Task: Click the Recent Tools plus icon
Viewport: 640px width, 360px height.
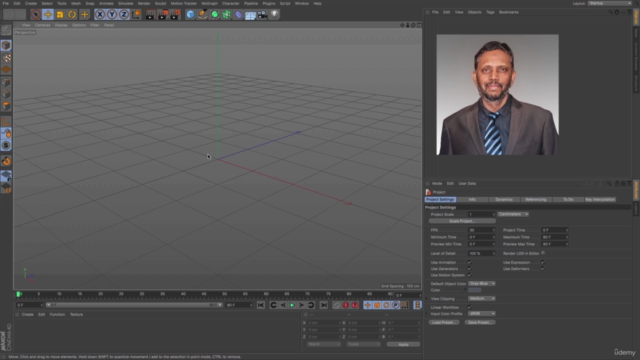Action: pos(84,15)
